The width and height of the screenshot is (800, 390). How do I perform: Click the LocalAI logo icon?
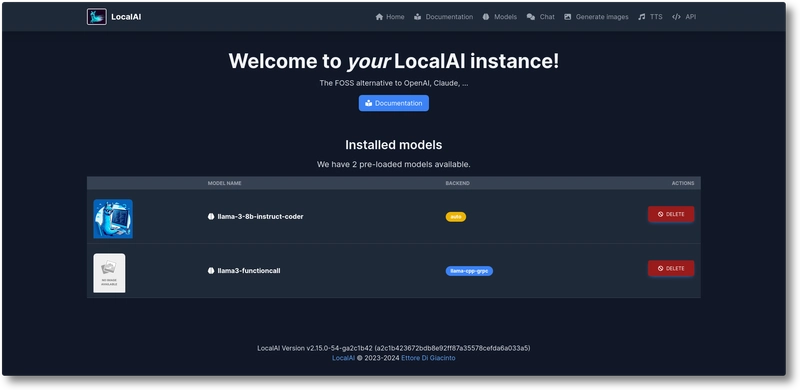click(x=96, y=17)
